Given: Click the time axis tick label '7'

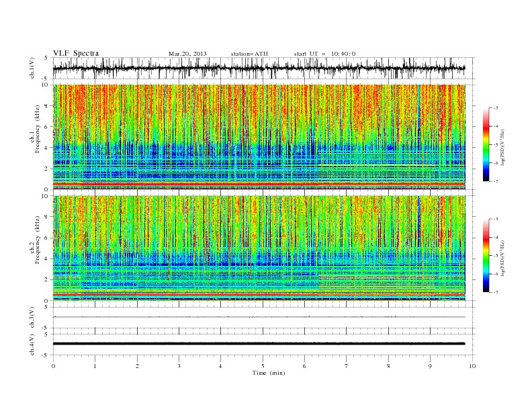Looking at the screenshot, I should 347,366.
